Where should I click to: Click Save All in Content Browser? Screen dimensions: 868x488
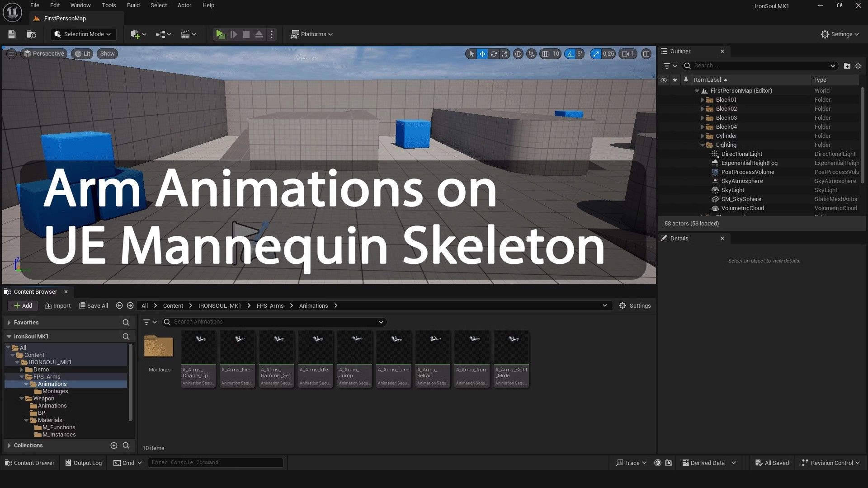click(x=94, y=306)
